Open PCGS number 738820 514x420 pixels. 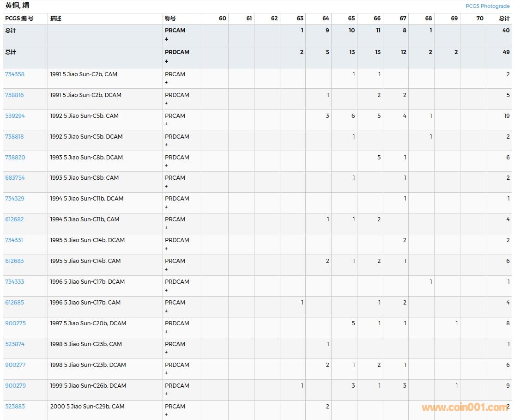pos(15,158)
